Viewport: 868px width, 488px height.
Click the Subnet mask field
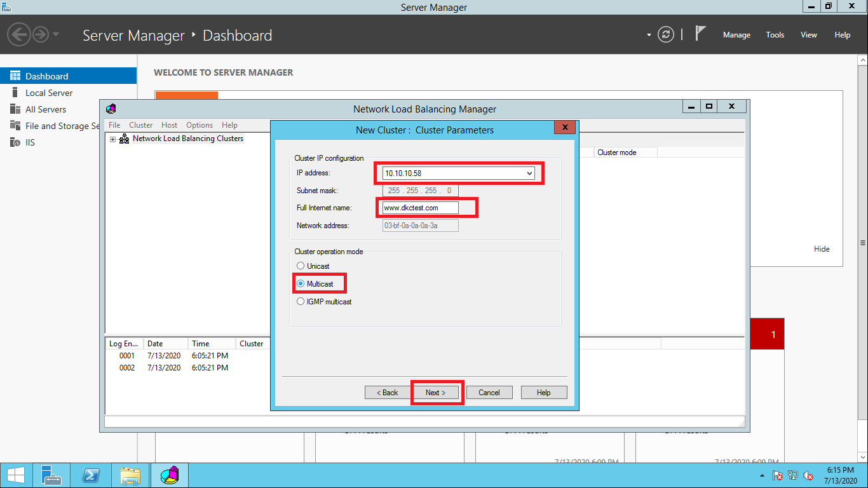click(x=420, y=191)
